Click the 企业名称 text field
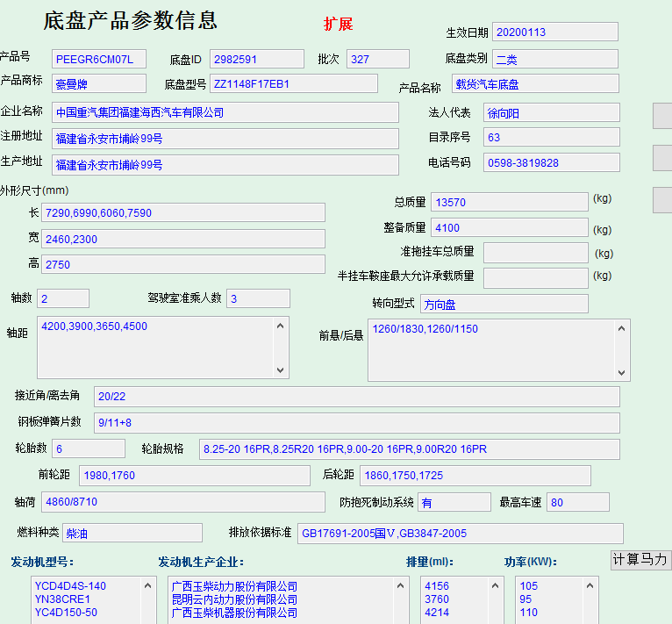Screen dimensions: 672x624 (x=225, y=113)
